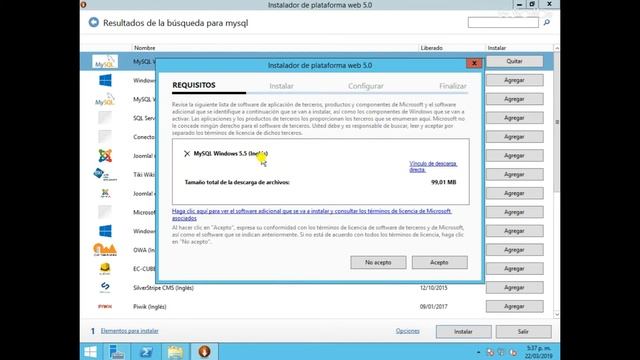Click the MySQL logo in the selected row
This screenshot has height=360, width=640.
click(105, 62)
